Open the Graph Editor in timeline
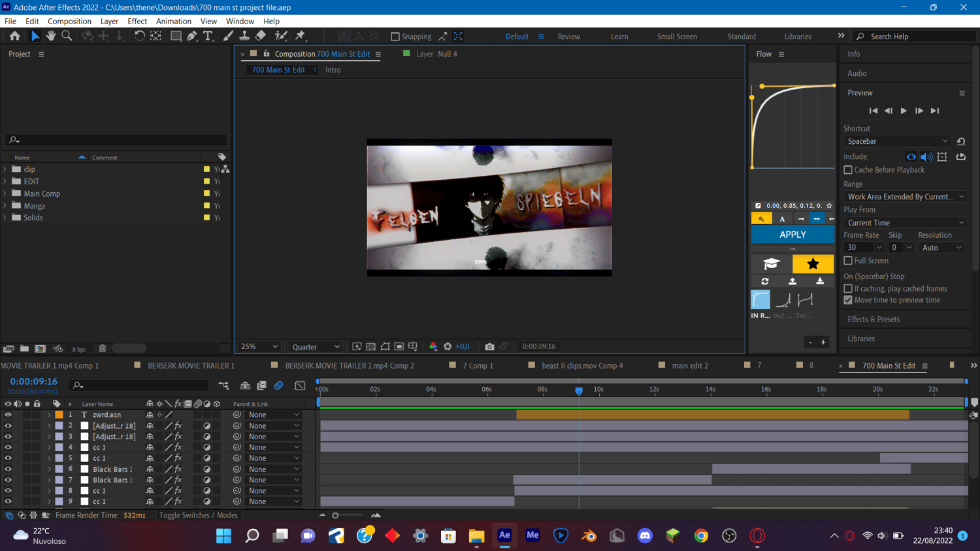Screen dimensions: 980x551 point(300,386)
